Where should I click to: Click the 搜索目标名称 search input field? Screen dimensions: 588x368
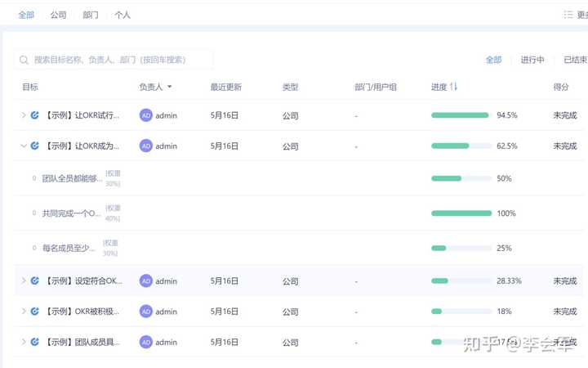pyautogui.click(x=118, y=60)
